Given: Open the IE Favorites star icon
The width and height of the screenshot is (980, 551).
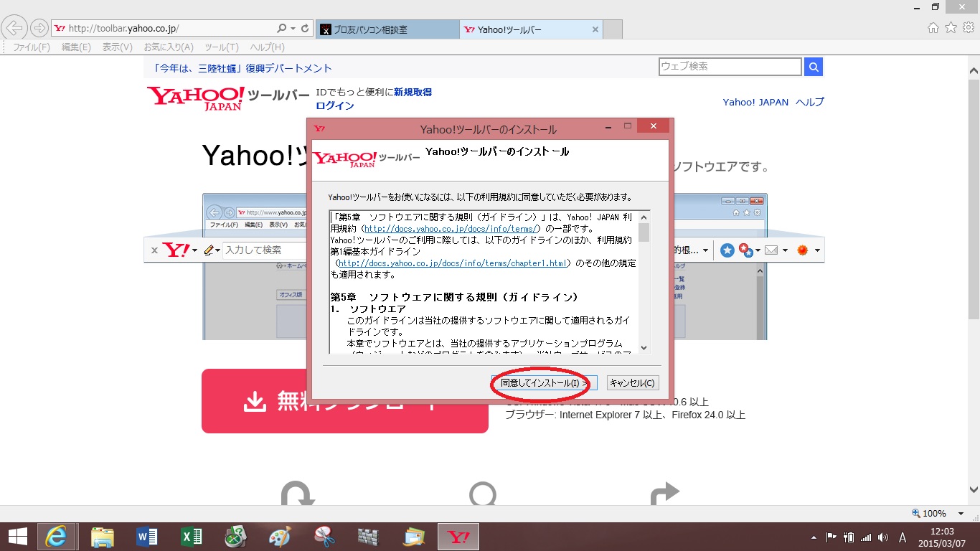Looking at the screenshot, I should [x=951, y=28].
